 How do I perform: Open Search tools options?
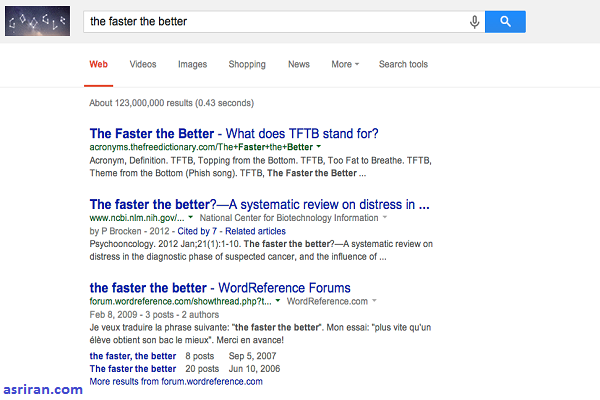point(403,65)
